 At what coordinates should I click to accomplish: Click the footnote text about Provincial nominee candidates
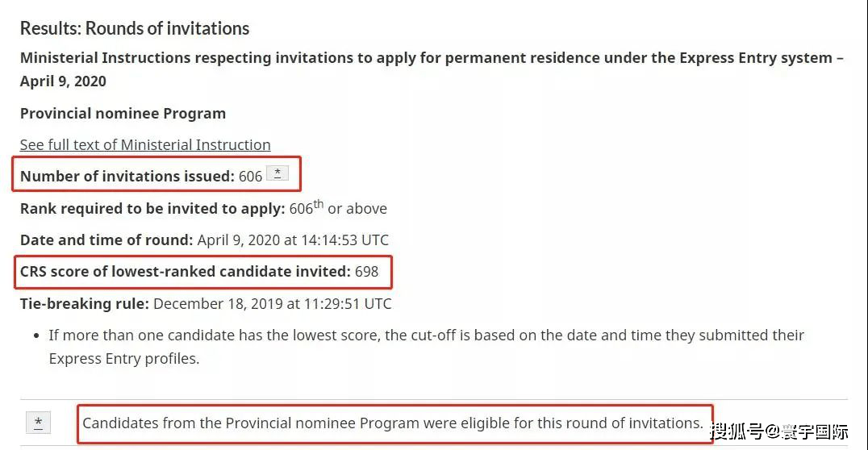click(x=393, y=423)
